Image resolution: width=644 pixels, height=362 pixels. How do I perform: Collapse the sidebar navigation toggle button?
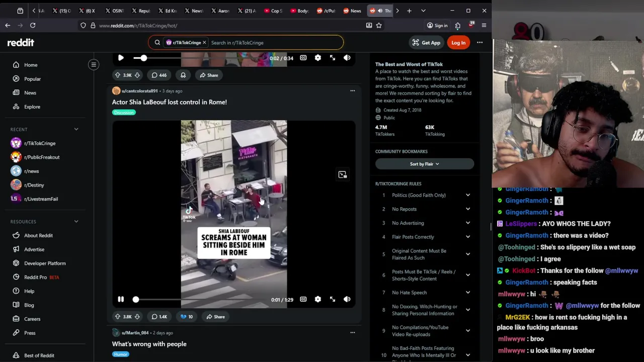(x=94, y=64)
